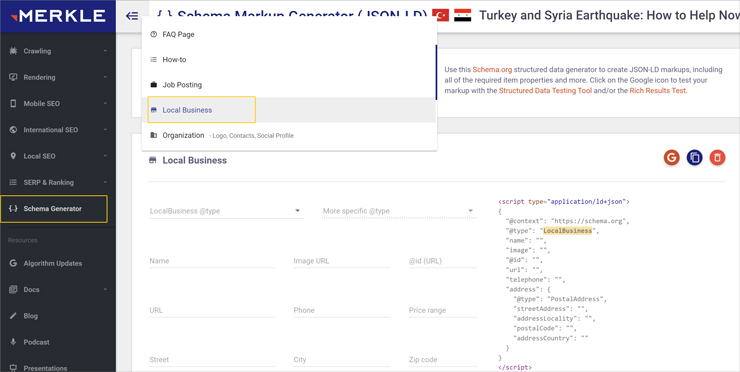The image size is (740, 372).
Task: Open the LocalBusiness @type dropdown
Action: (226, 211)
